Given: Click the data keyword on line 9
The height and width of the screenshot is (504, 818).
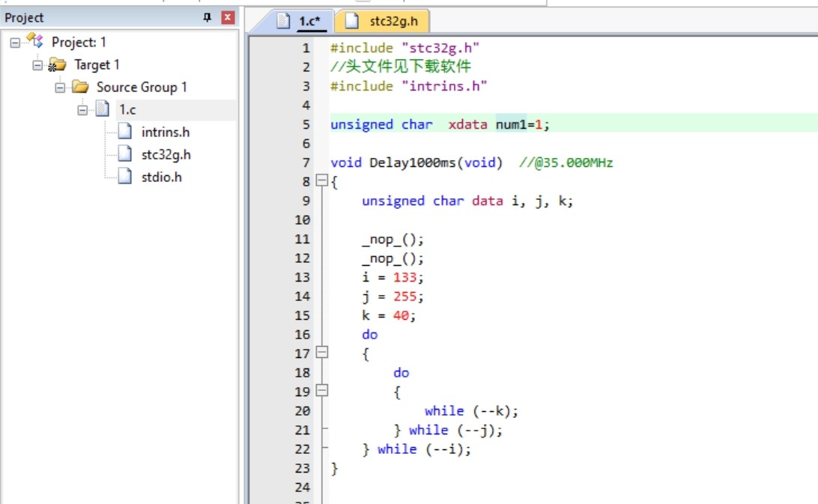Looking at the screenshot, I should [487, 201].
